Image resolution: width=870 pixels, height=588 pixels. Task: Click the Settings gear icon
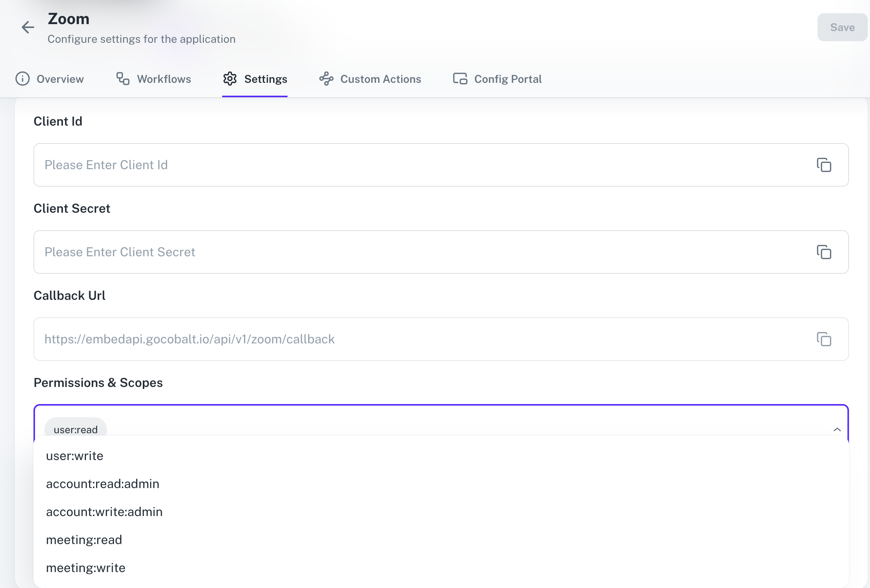pyautogui.click(x=230, y=79)
